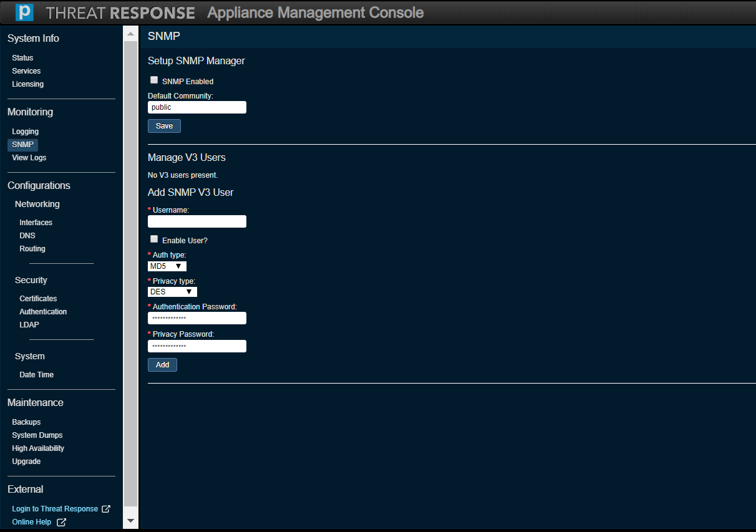Click external link icon beside Login to Threat Response

[106, 509]
